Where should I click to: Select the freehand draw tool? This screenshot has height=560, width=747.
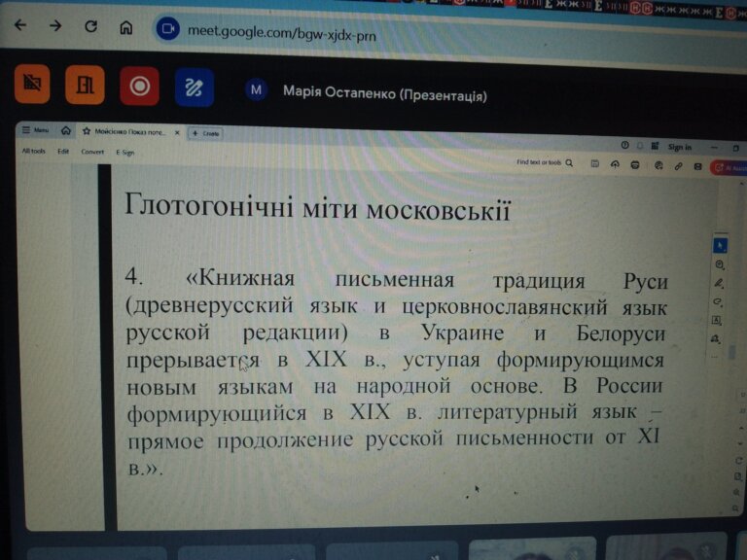[718, 301]
